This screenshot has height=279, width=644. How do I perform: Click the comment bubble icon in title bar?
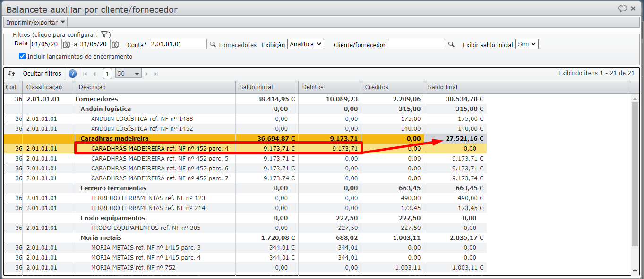(x=623, y=8)
